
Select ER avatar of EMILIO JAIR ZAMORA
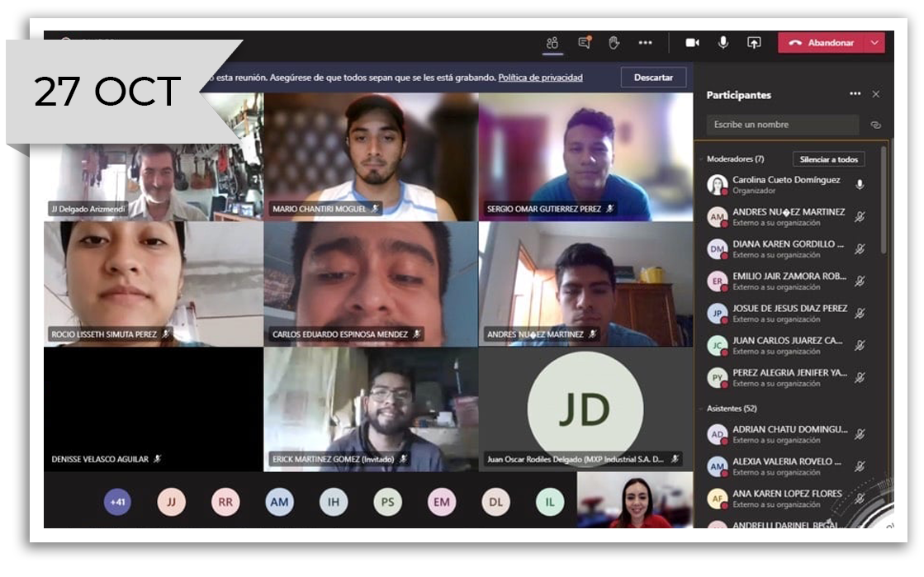pyautogui.click(x=718, y=281)
